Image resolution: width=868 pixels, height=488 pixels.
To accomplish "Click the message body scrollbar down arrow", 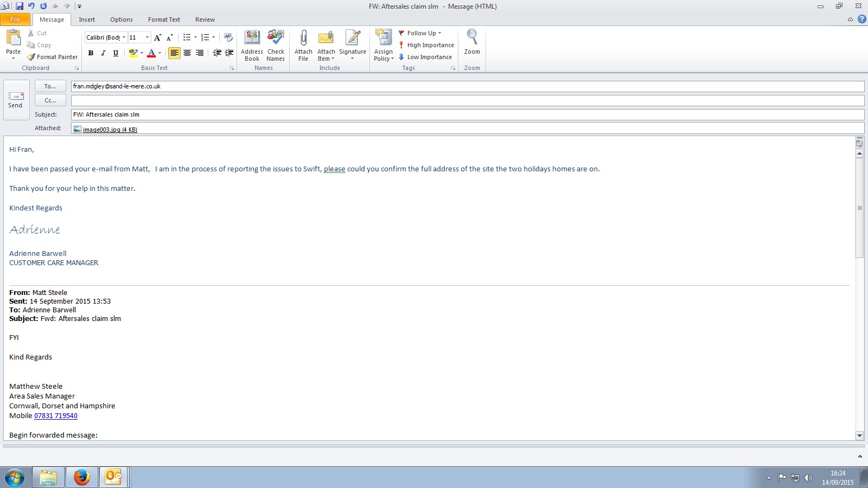I will pos(859,435).
